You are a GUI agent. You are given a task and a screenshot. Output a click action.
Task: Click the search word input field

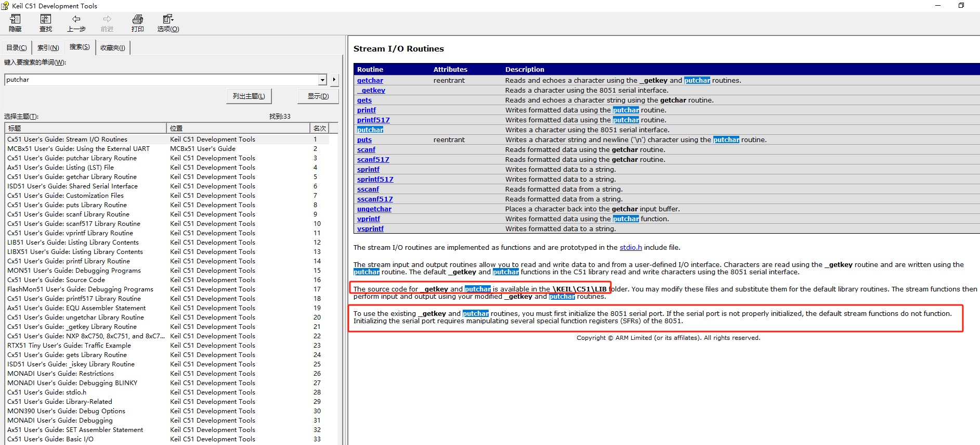click(162, 80)
